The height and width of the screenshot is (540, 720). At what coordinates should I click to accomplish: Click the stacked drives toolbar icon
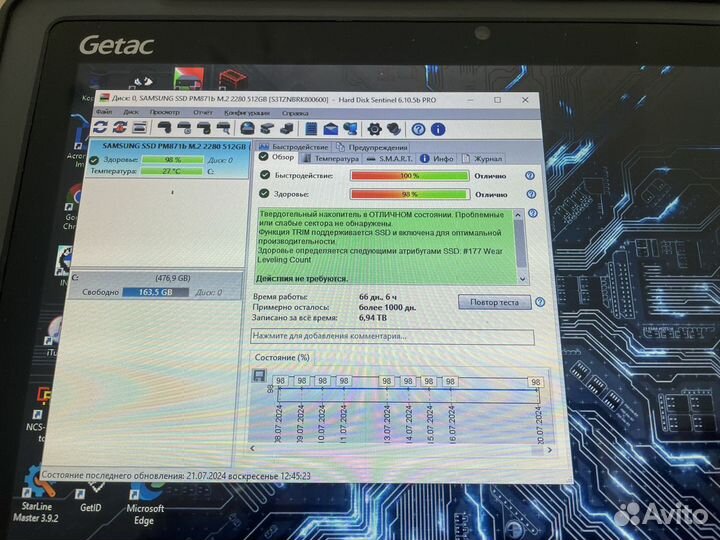tap(287, 129)
